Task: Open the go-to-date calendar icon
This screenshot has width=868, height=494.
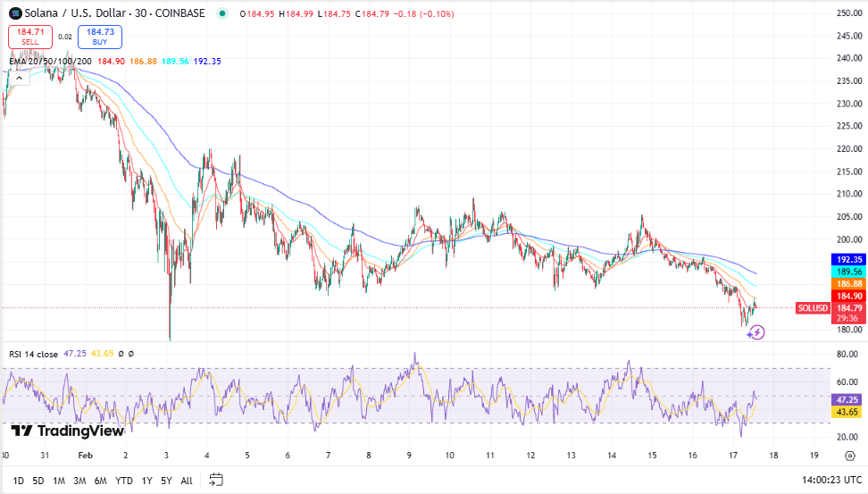Action: 216,480
